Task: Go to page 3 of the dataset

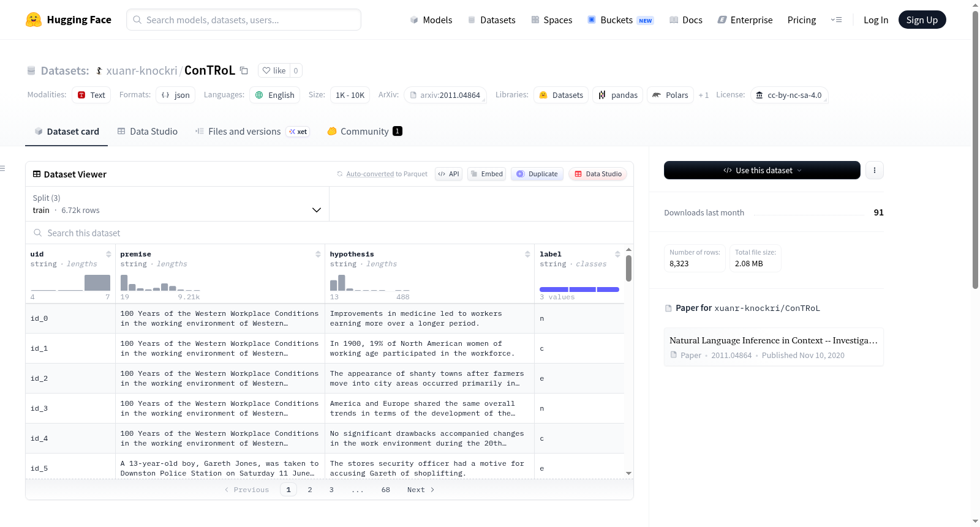Action: [x=331, y=490]
